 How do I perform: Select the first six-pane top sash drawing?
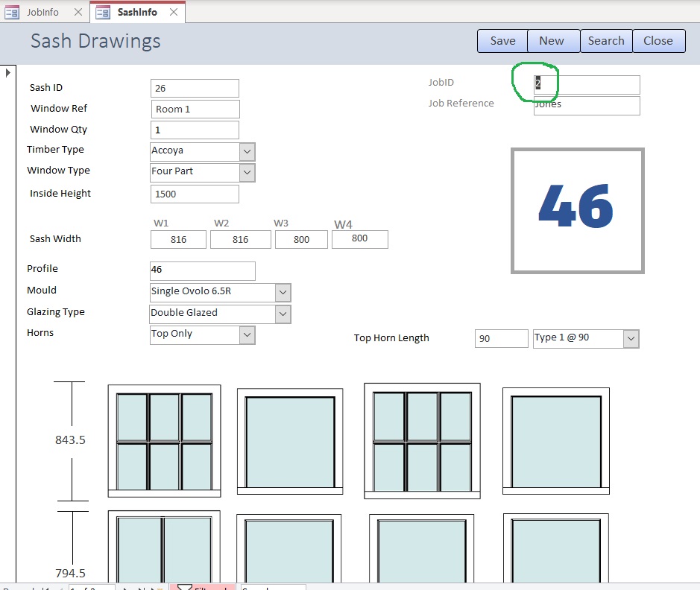(164, 441)
